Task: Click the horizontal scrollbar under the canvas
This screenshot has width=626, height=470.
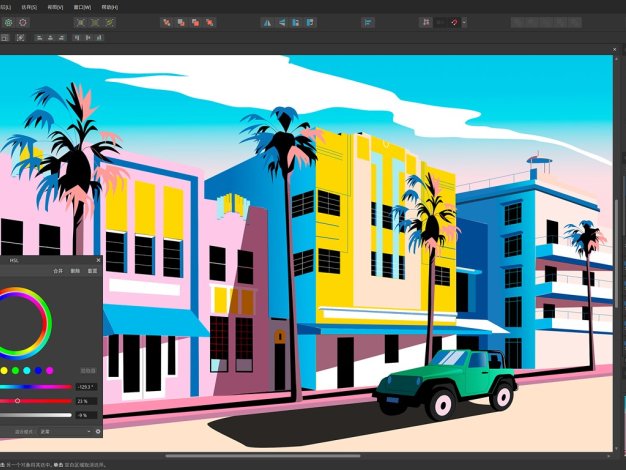Action: click(263, 456)
